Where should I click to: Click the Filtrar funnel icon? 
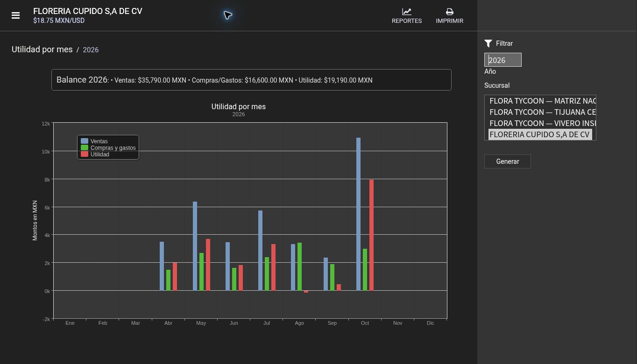488,43
